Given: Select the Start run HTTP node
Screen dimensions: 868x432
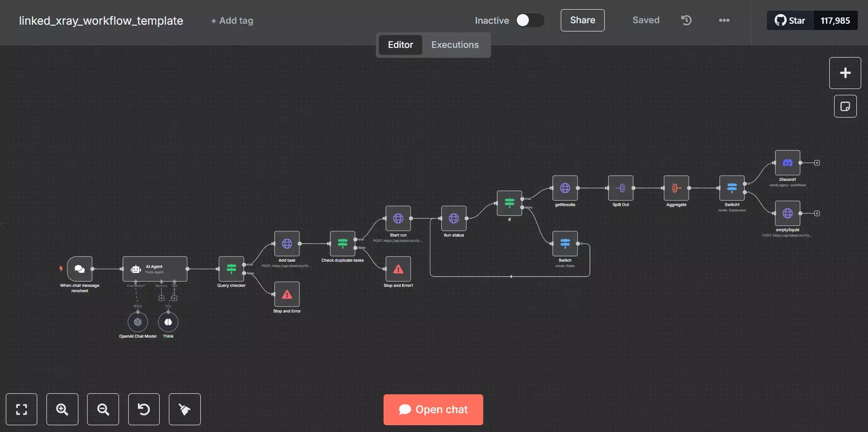Looking at the screenshot, I should tap(398, 219).
